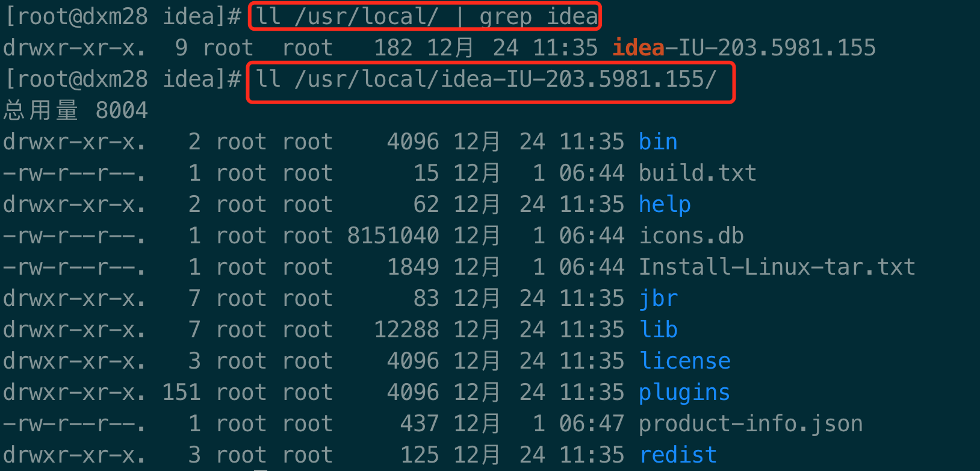This screenshot has width=980, height=471.
Task: Select the 'bin' directory name
Action: 658,142
